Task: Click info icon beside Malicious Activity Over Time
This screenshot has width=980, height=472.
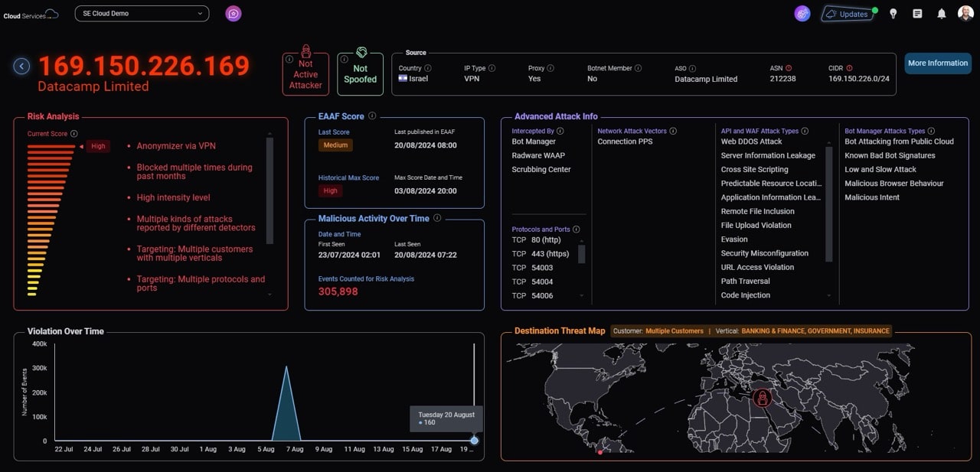Action: pyautogui.click(x=437, y=218)
